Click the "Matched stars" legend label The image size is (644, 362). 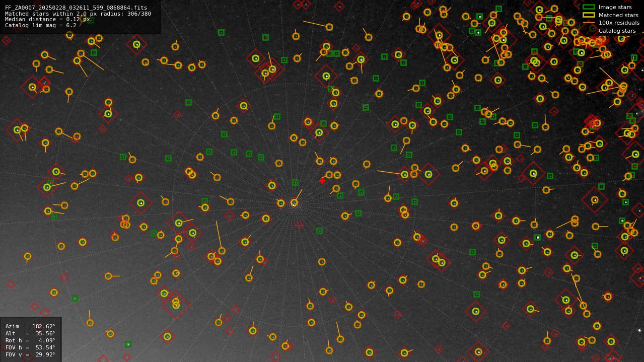(618, 15)
